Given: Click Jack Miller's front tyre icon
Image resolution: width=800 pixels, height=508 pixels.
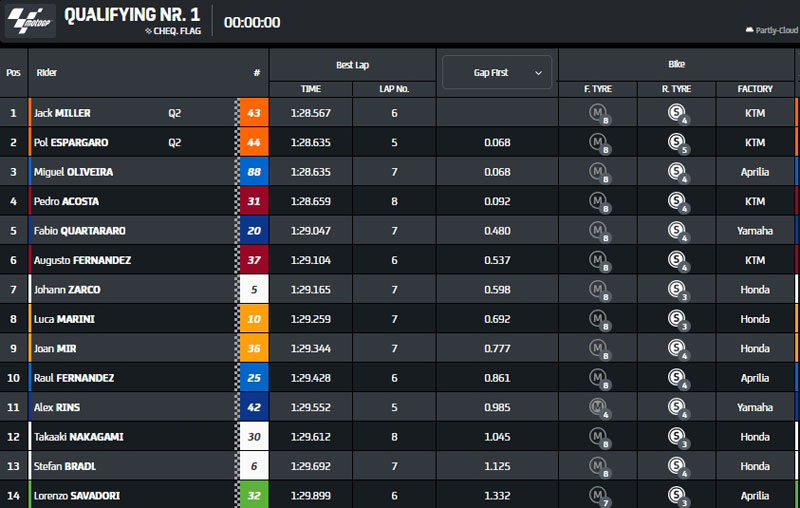Looking at the screenshot, I should (x=599, y=113).
